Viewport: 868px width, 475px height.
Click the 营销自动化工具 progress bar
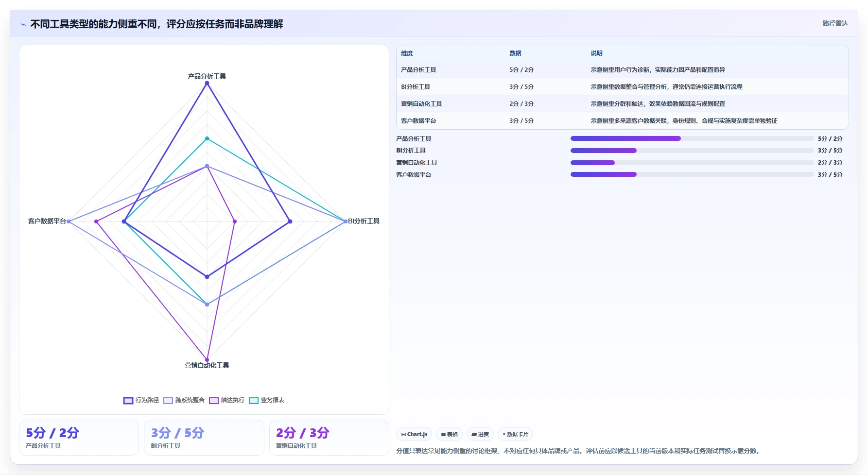(x=692, y=163)
